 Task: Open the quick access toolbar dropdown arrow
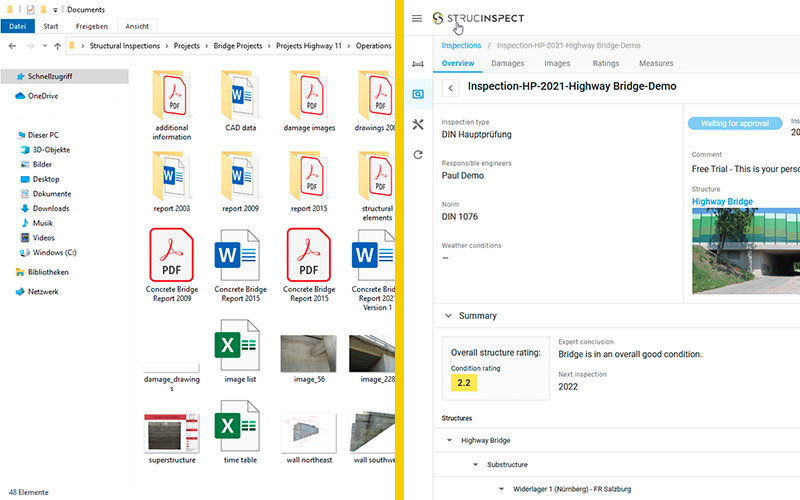pyautogui.click(x=55, y=10)
